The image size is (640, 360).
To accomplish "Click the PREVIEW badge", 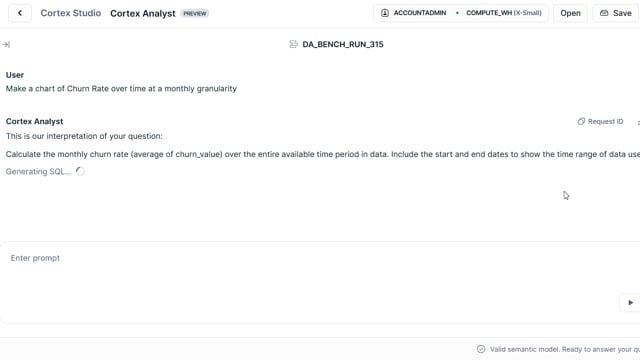I will tap(195, 13).
